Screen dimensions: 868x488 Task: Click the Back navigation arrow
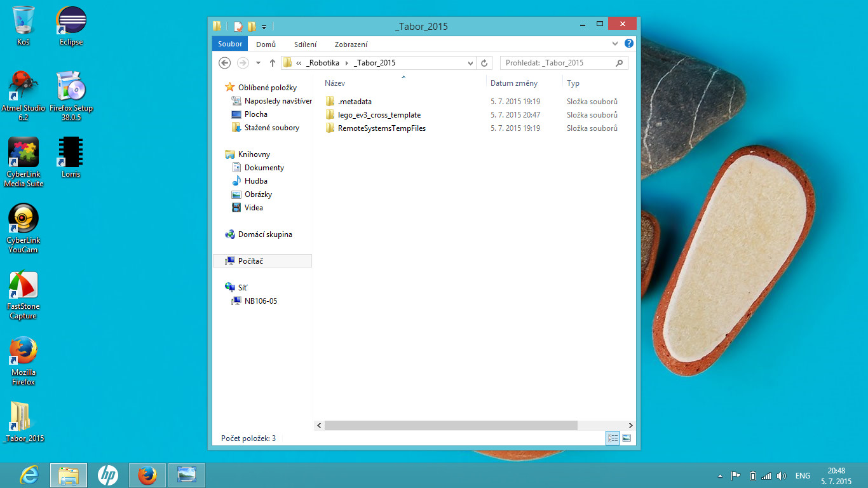pos(224,63)
